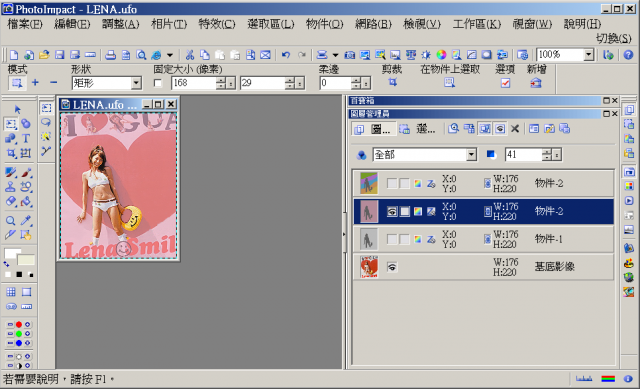Open the 檔案(F) file menu
Viewport: 640px width, 389px height.
25,24
